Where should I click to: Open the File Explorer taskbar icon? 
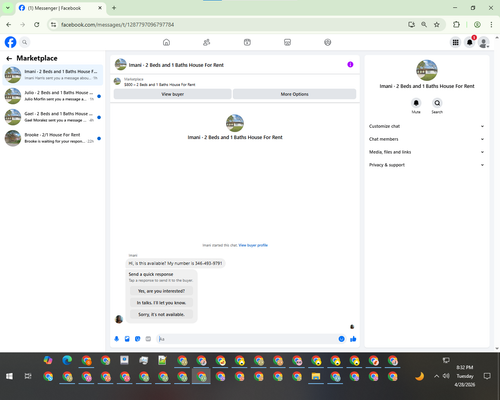point(316,376)
